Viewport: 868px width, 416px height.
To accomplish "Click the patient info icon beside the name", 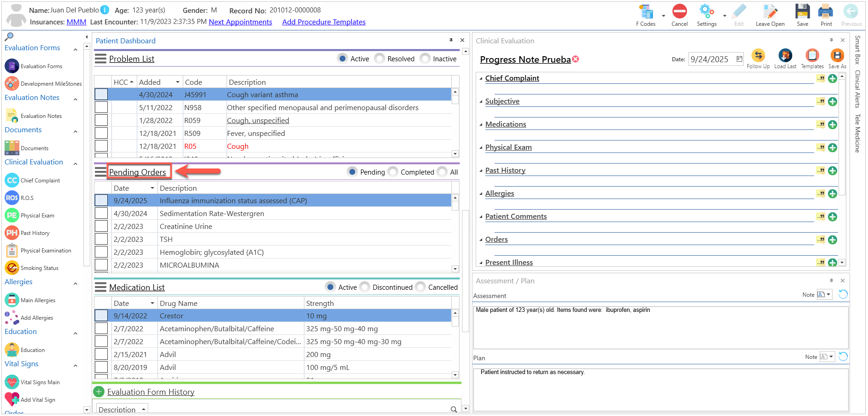I will click(105, 10).
